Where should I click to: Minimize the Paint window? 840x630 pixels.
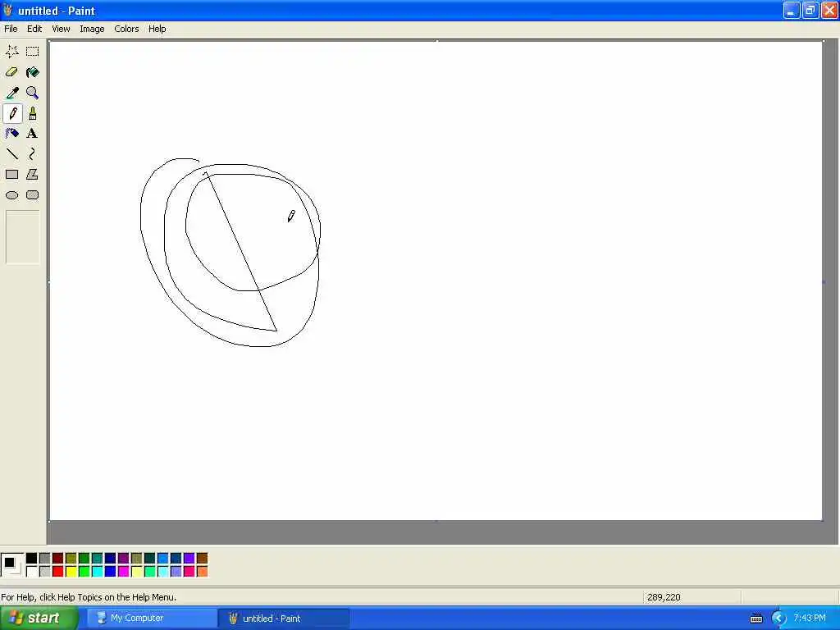coord(792,10)
